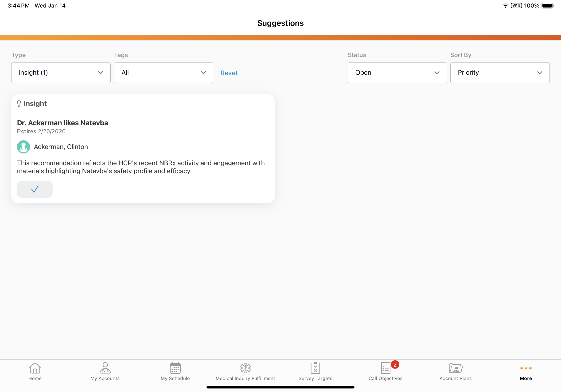Screen dimensions: 561x392
Task: Tap the VPN status indicator
Action: pos(516,6)
